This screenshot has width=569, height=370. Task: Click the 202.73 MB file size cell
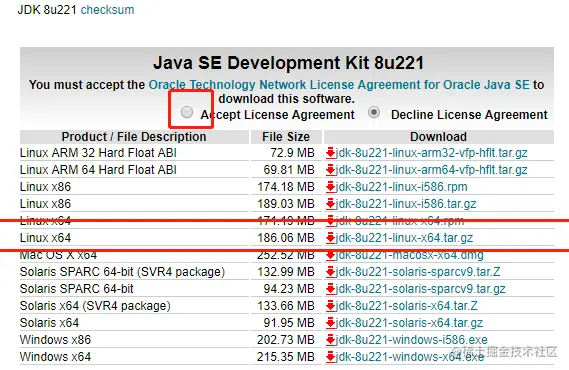tap(286, 340)
